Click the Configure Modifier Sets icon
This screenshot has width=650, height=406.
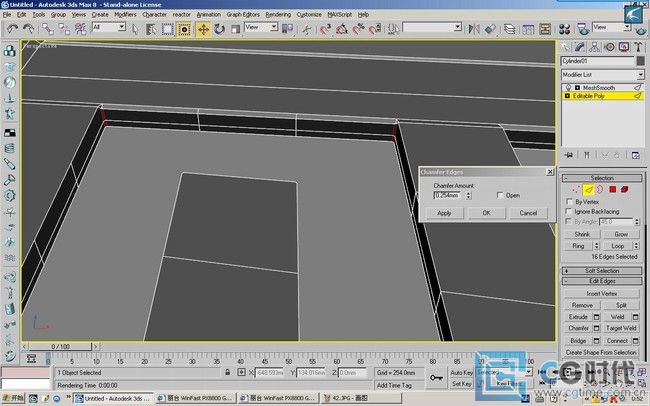click(635, 155)
